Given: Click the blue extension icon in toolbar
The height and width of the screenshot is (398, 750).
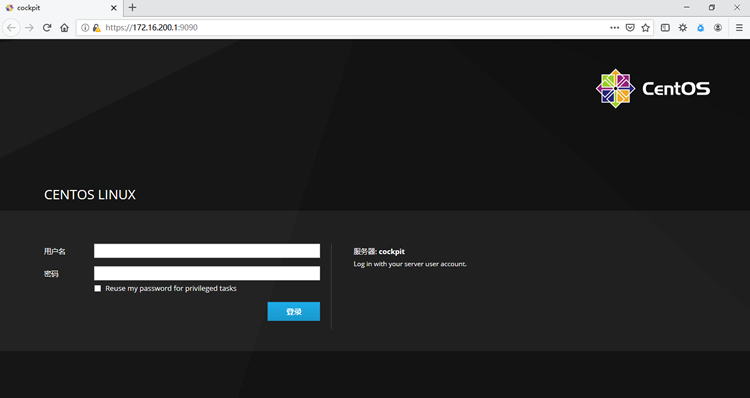Looking at the screenshot, I should point(700,28).
